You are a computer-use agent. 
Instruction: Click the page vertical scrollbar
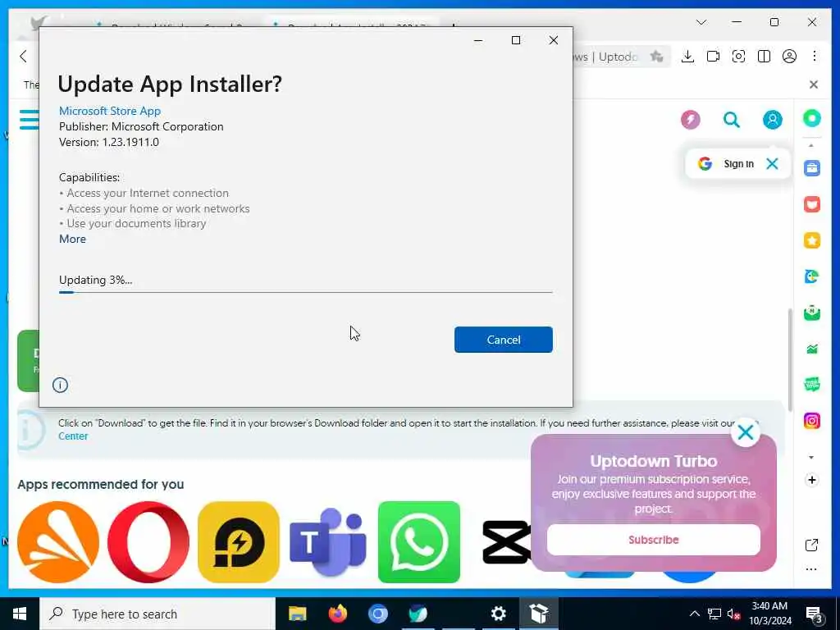[x=789, y=360]
